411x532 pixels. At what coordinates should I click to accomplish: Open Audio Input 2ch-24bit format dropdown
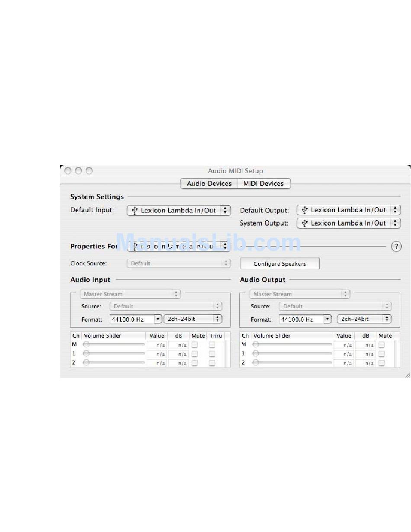(x=193, y=319)
